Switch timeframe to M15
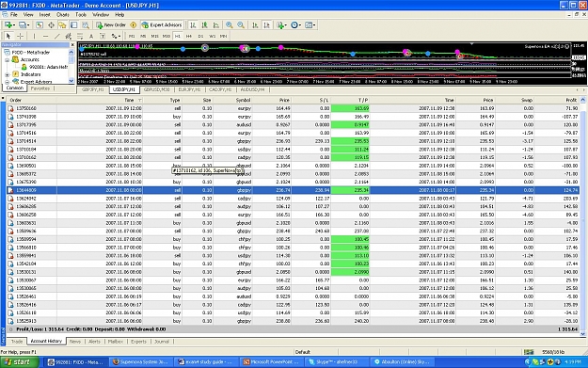588x368 pixels. (x=154, y=36)
